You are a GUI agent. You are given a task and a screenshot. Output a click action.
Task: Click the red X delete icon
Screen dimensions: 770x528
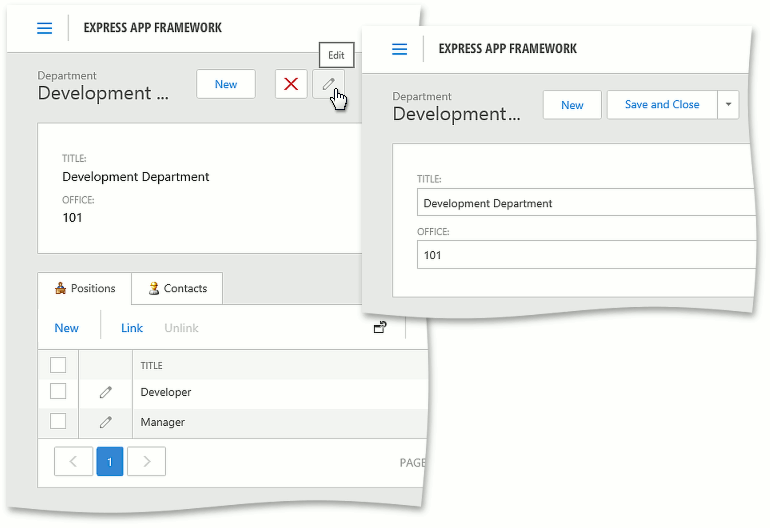click(291, 84)
